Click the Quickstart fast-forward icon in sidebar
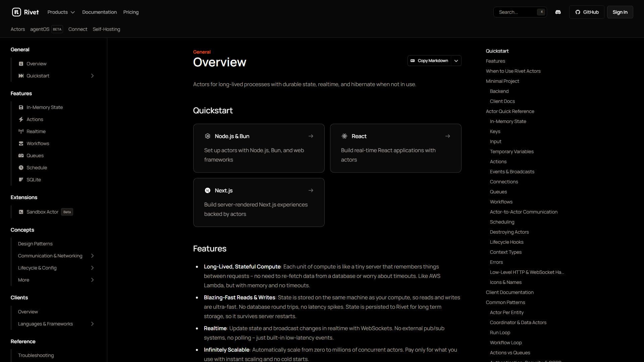The height and width of the screenshot is (362, 644). [21, 76]
